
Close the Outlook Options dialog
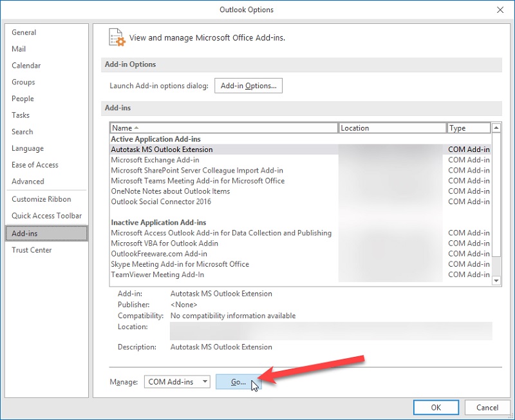(x=500, y=10)
